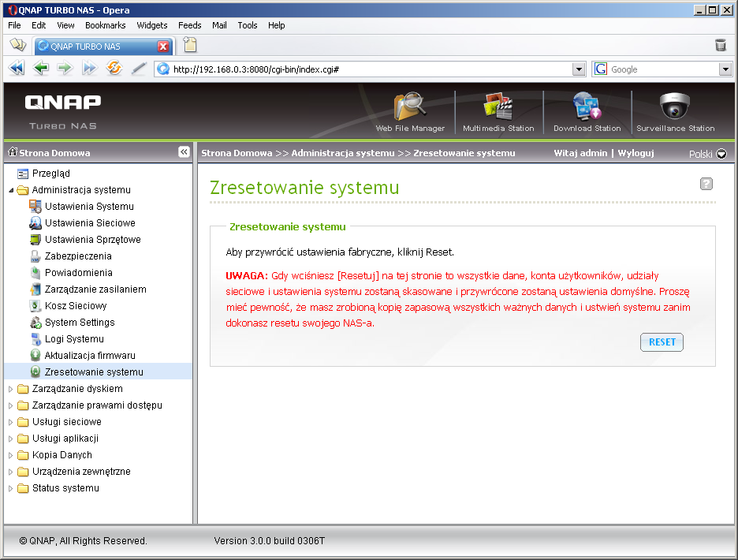
Task: Open the Opera panels toggle icon
Action: 18,45
